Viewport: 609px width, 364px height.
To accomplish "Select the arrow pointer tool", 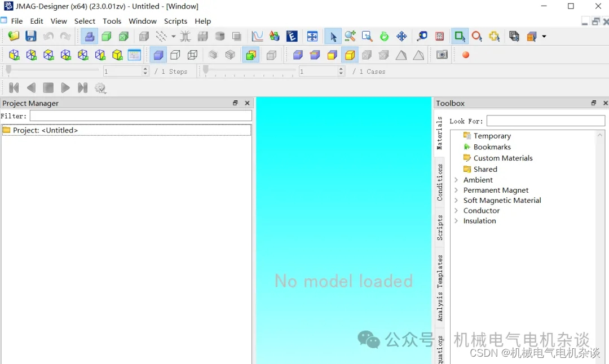I will [x=333, y=37].
